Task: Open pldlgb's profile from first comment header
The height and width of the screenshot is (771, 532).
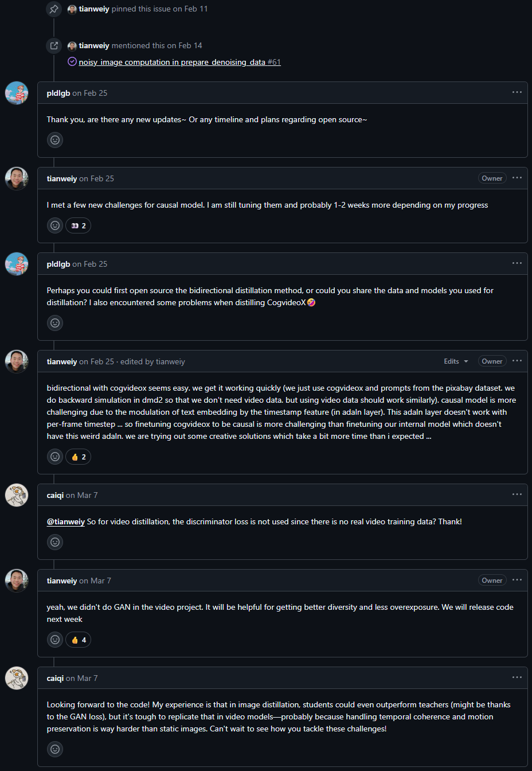Action: pyautogui.click(x=58, y=93)
